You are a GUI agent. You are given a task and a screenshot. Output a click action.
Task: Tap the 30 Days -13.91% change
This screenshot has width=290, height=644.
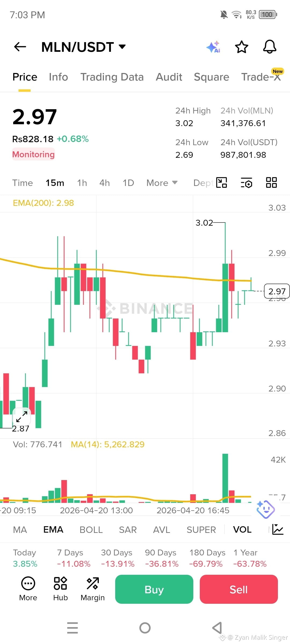click(x=118, y=558)
